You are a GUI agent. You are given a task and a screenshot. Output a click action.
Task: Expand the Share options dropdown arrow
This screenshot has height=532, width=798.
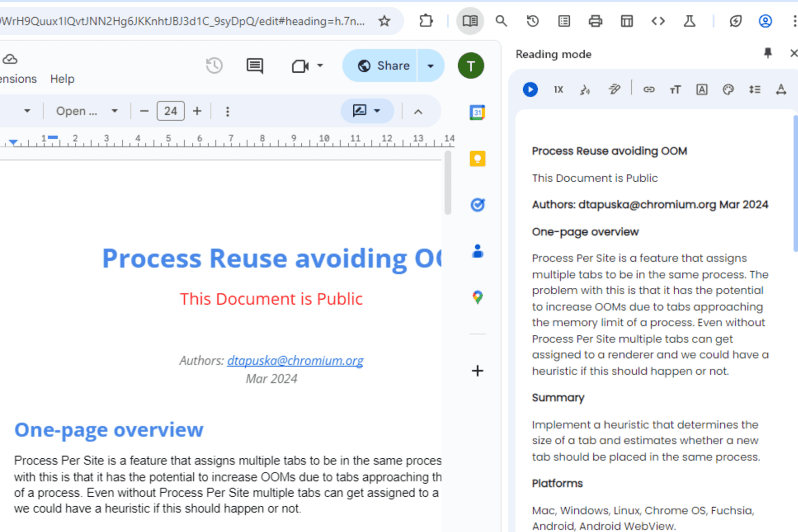pyautogui.click(x=431, y=66)
